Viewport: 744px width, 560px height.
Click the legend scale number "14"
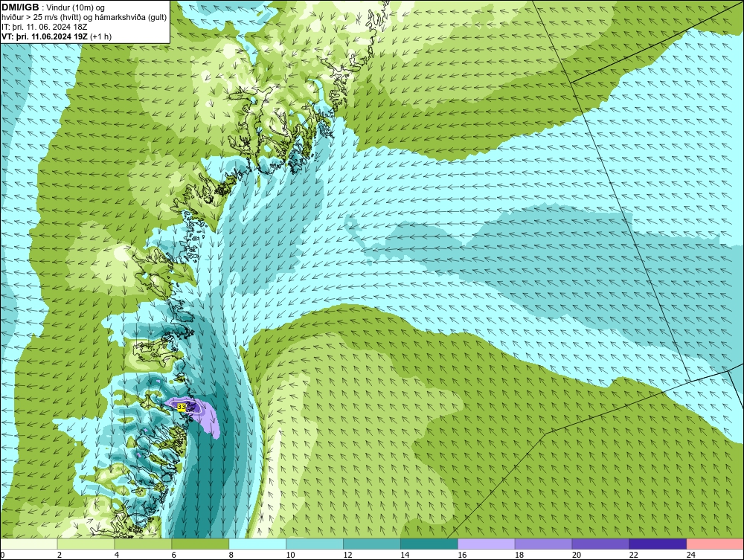click(405, 556)
